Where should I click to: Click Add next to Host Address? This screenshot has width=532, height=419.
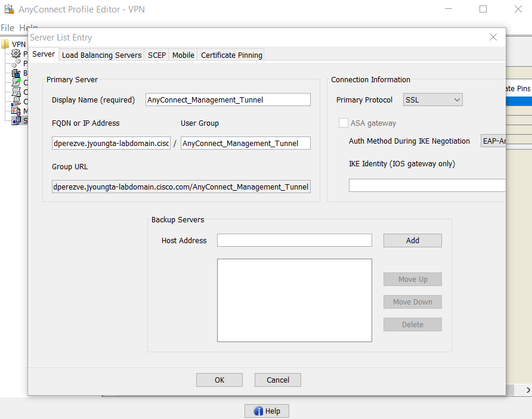[413, 240]
